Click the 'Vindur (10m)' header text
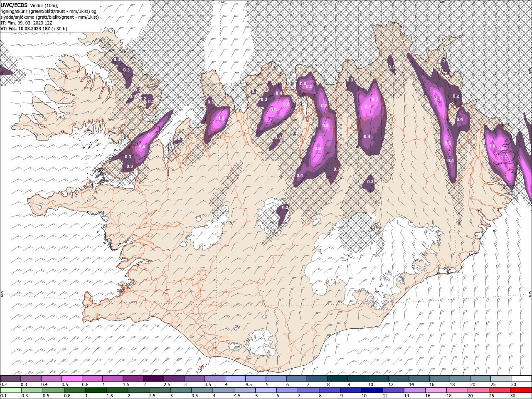Screen dimensions: 532x399 tap(45, 5)
